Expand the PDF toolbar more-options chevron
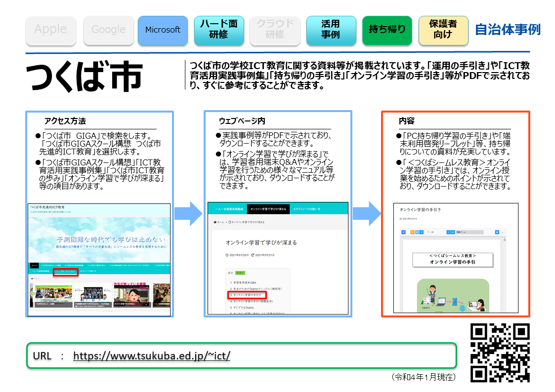The image size is (555, 392). [502, 232]
